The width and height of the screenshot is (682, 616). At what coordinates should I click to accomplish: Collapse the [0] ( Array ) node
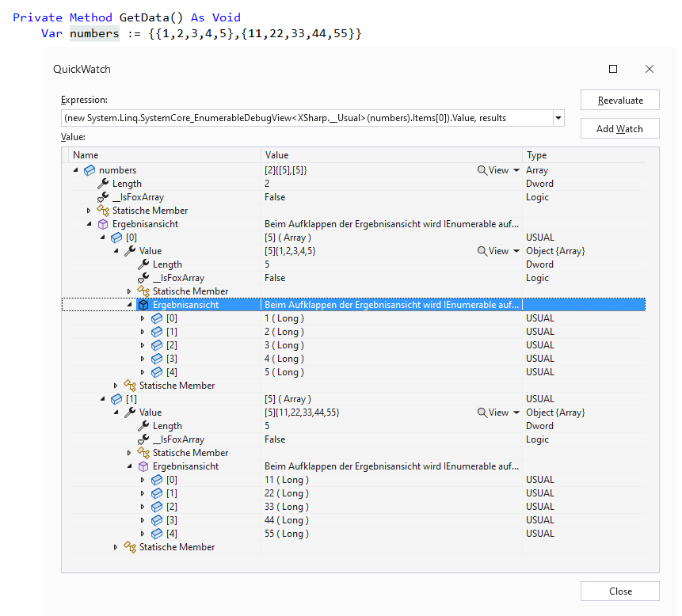point(103,238)
